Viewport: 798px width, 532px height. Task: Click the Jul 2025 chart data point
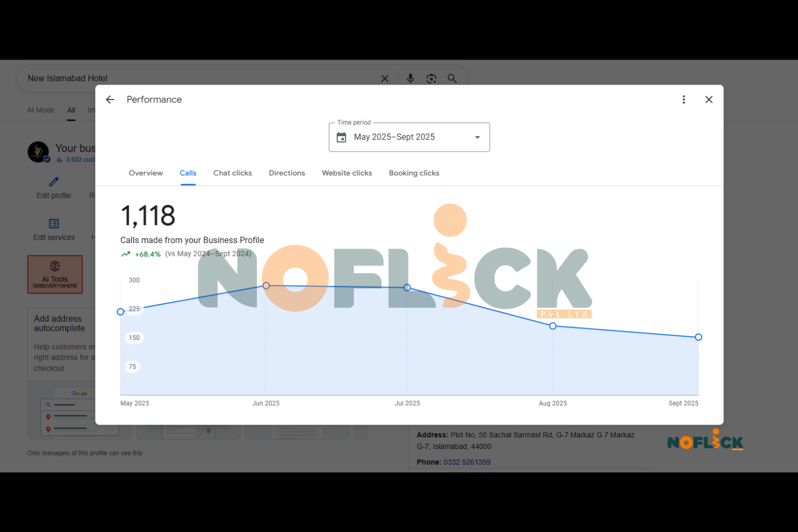(407, 287)
